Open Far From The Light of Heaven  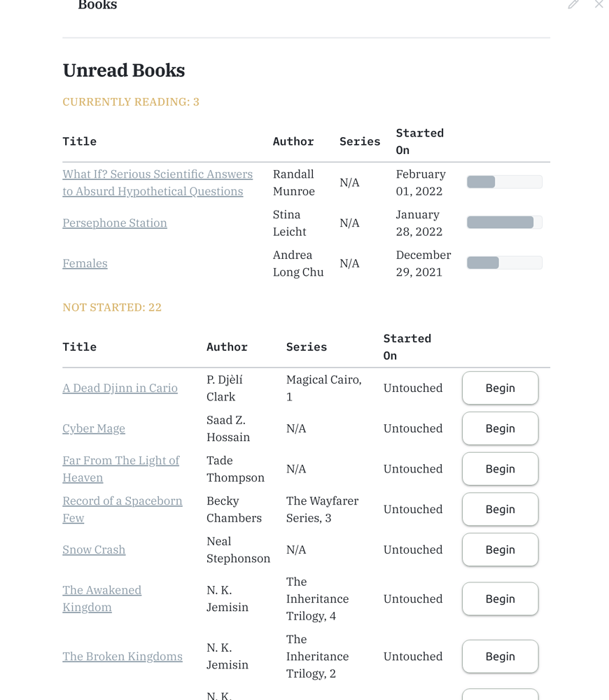120,468
